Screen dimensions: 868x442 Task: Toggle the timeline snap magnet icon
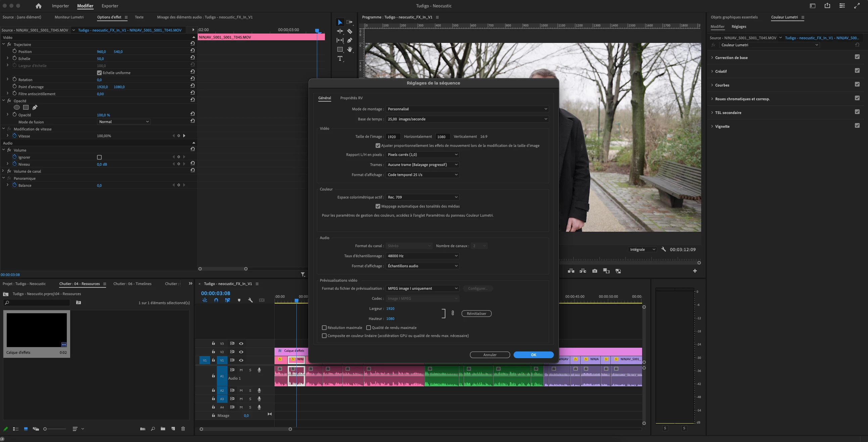coord(216,300)
